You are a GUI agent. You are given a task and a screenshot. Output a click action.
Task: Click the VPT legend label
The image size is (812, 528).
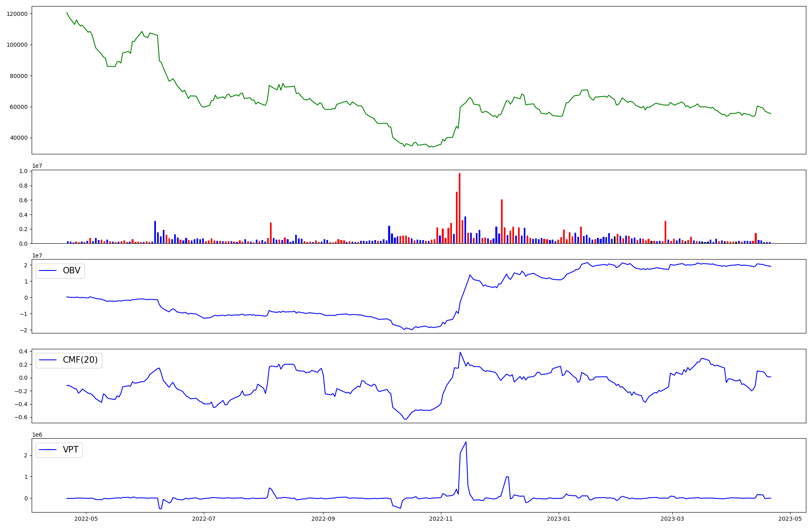click(x=71, y=450)
